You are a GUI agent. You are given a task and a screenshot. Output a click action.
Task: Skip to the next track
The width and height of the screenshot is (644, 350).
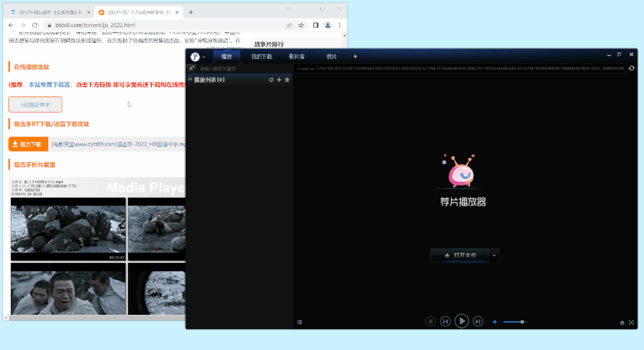coord(477,321)
